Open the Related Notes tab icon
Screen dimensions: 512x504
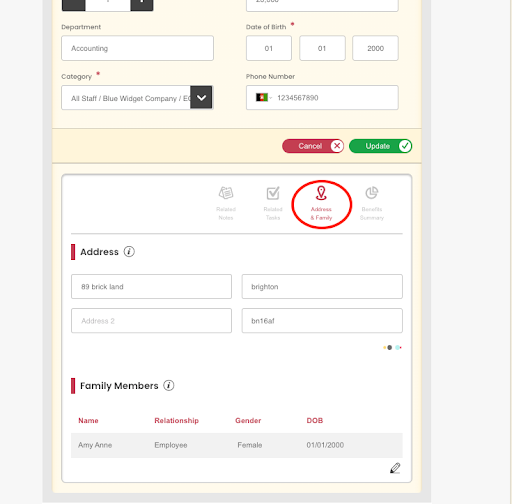click(226, 193)
